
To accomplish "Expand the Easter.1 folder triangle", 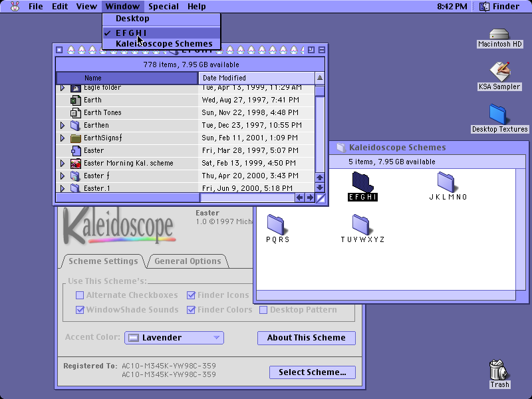I will pyautogui.click(x=63, y=188).
